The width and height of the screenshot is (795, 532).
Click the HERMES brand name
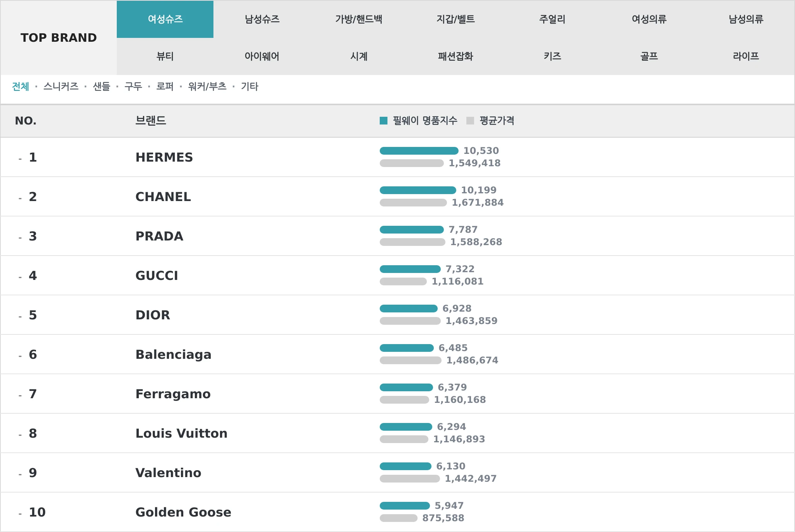click(x=164, y=157)
